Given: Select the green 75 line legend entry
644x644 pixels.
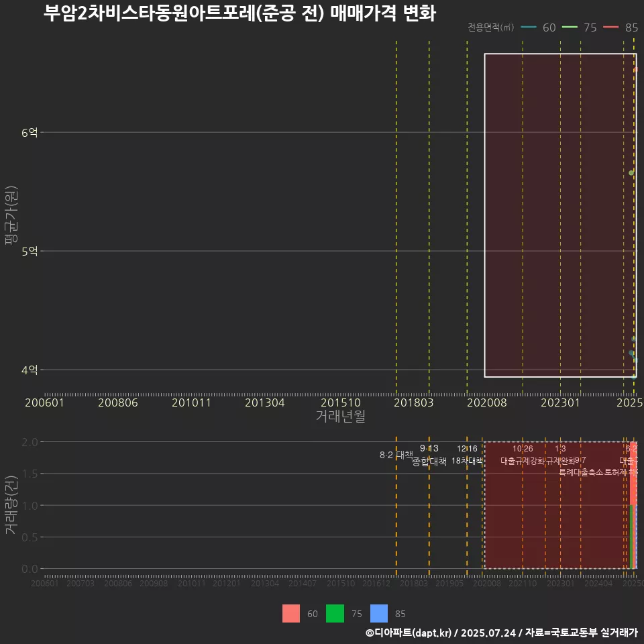Looking at the screenshot, I should tap(579, 28).
